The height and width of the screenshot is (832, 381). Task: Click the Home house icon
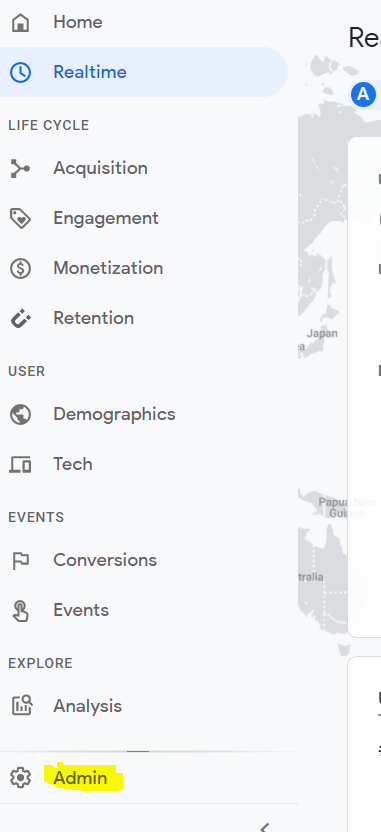click(x=20, y=22)
